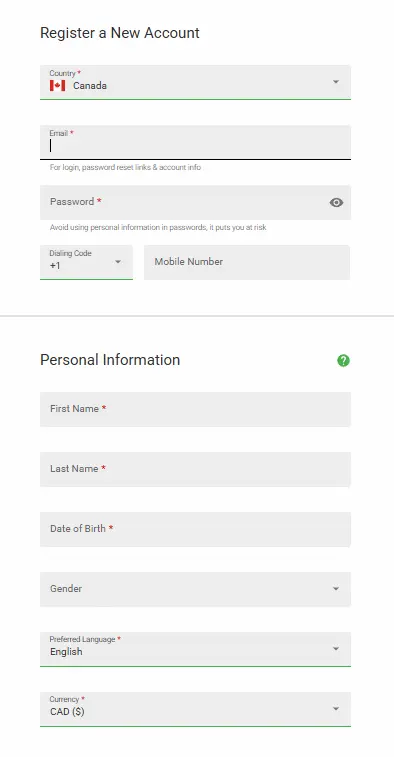Expand the Dialing Code dropdown arrow
Viewport: 394px width, 757px height.
(118, 262)
